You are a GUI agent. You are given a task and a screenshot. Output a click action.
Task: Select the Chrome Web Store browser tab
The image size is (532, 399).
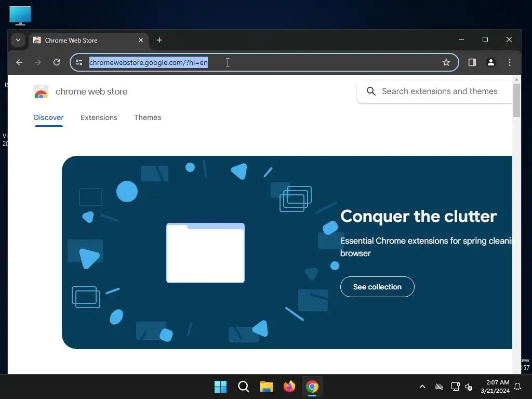pos(89,41)
